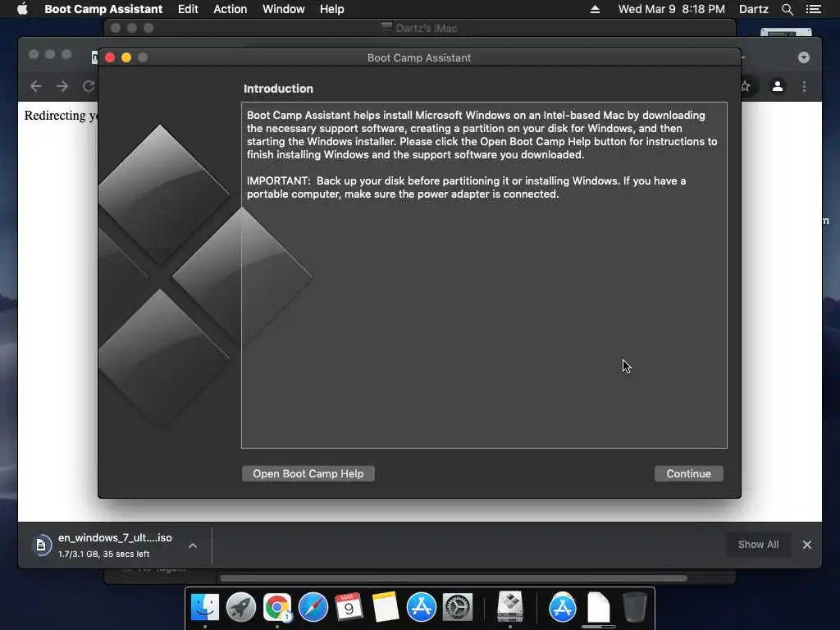Bookmark this page with the star icon

coord(746,86)
